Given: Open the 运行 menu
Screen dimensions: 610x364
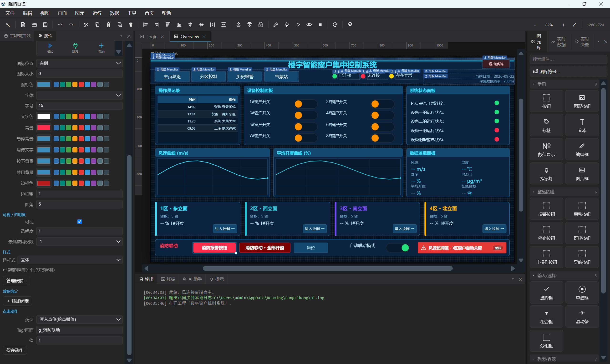Looking at the screenshot, I should [97, 13].
